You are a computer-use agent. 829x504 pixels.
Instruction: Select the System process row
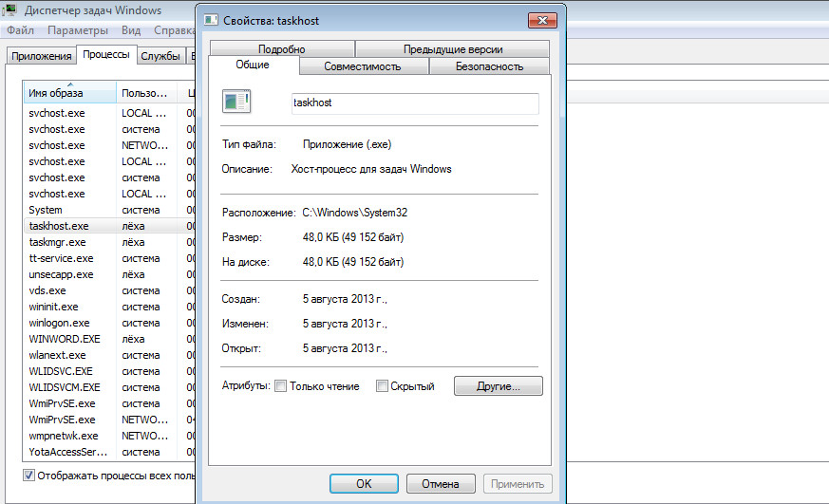pyautogui.click(x=109, y=211)
